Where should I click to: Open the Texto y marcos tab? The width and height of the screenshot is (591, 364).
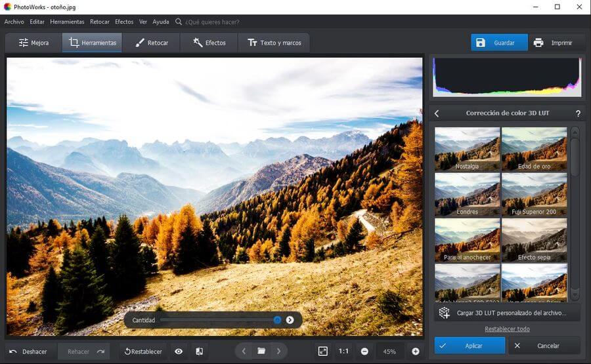274,43
